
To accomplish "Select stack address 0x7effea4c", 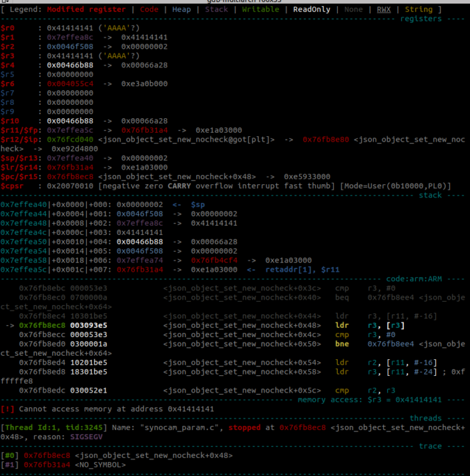I will (x=24, y=232).
